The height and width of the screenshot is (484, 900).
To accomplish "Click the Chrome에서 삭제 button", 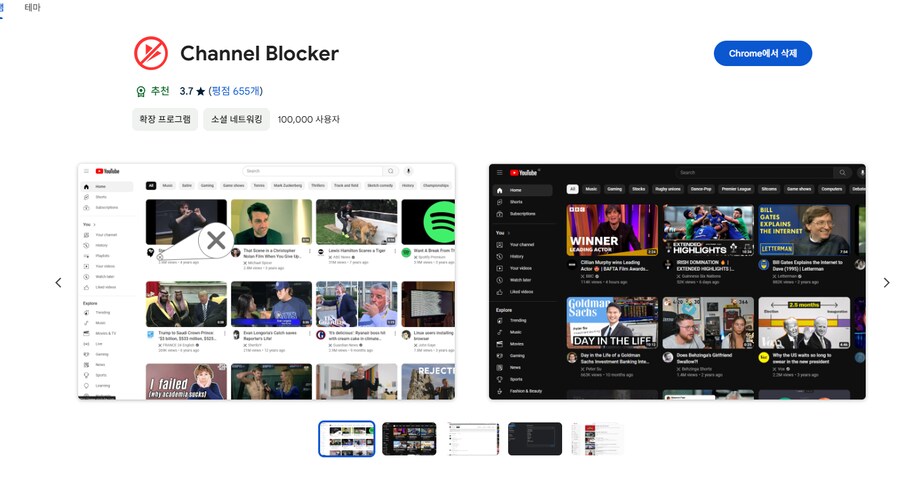I will pyautogui.click(x=762, y=53).
